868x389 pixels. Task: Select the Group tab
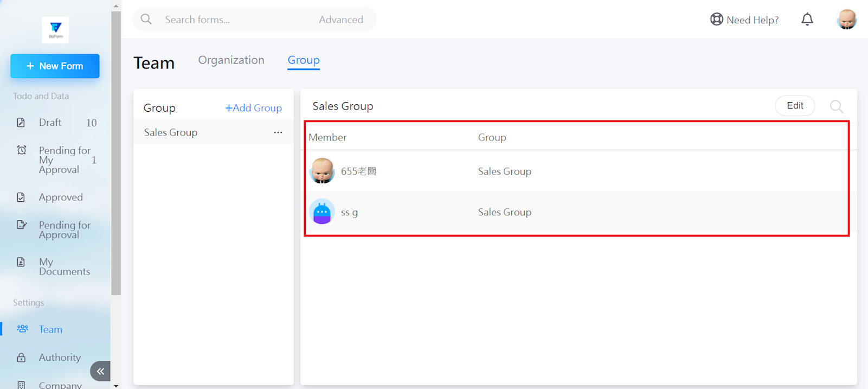click(303, 60)
